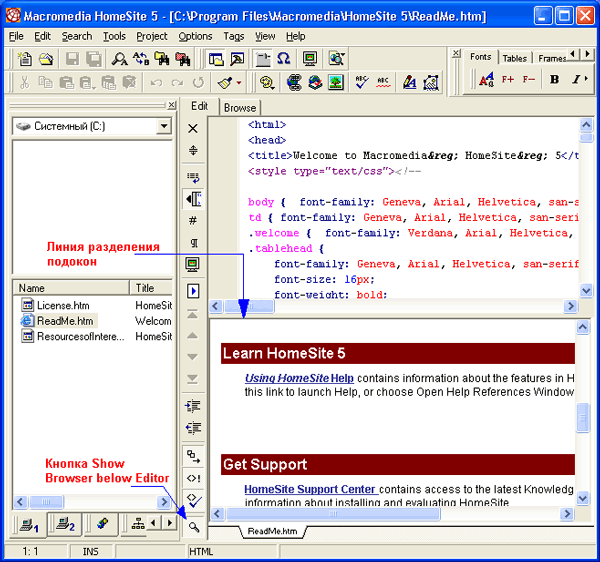
Task: Click the editor horizontal scrollbar thumb
Action: (x=249, y=306)
